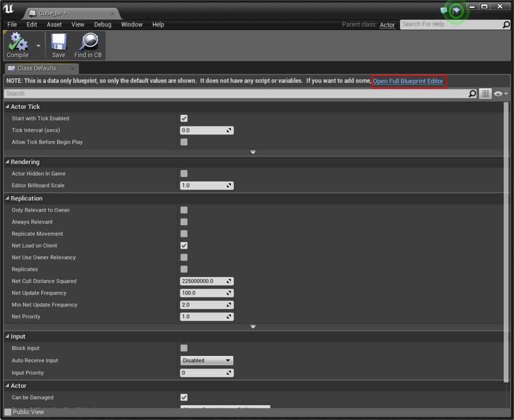The image size is (514, 420).
Task: Uncheck Can be Damaged checkbox
Action: tap(184, 397)
